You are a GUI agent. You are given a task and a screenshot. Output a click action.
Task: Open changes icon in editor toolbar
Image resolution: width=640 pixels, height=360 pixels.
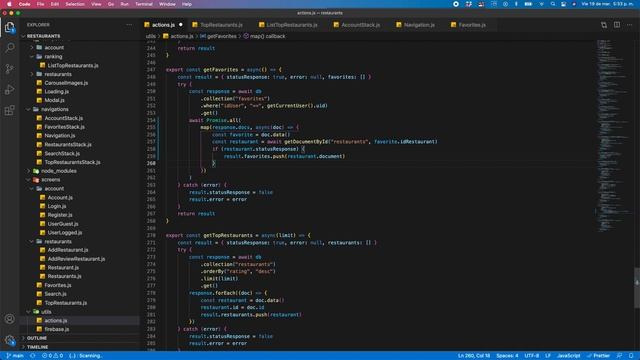604,25
